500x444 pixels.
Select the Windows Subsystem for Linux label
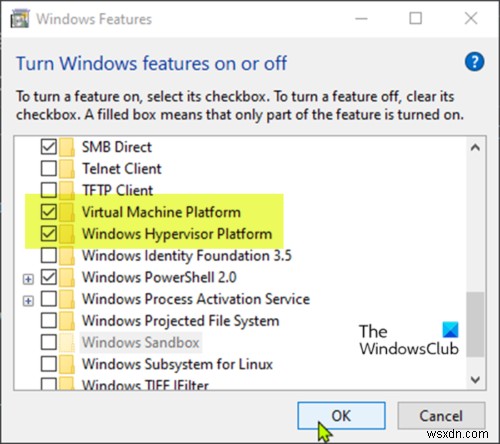[177, 364]
